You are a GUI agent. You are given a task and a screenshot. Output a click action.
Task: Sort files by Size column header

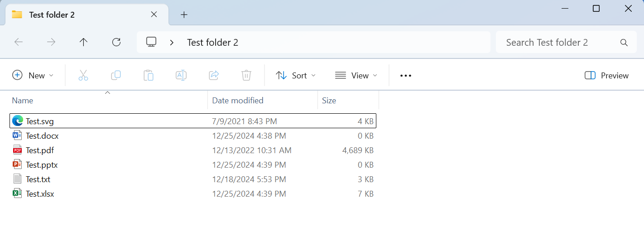(x=329, y=101)
